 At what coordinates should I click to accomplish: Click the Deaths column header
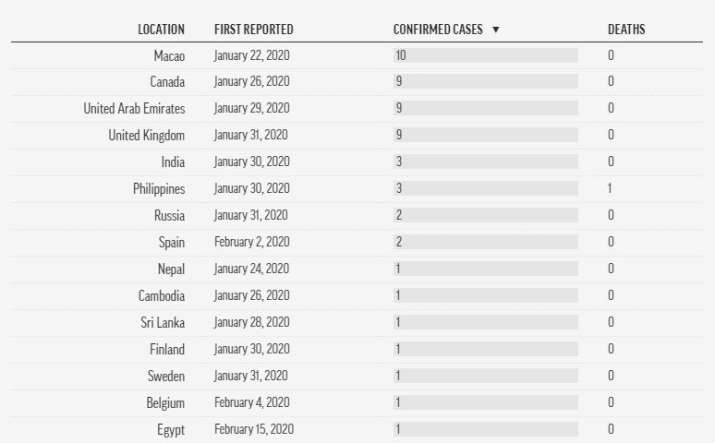626,30
